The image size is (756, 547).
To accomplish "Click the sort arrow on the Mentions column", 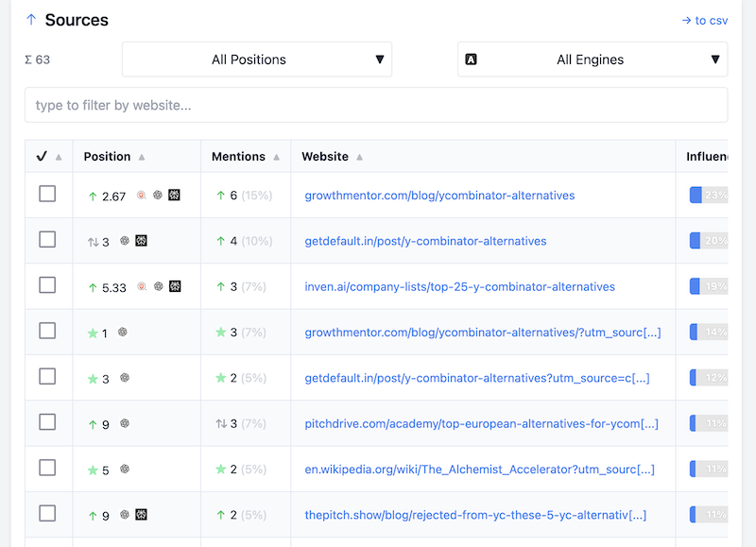I will [x=278, y=156].
